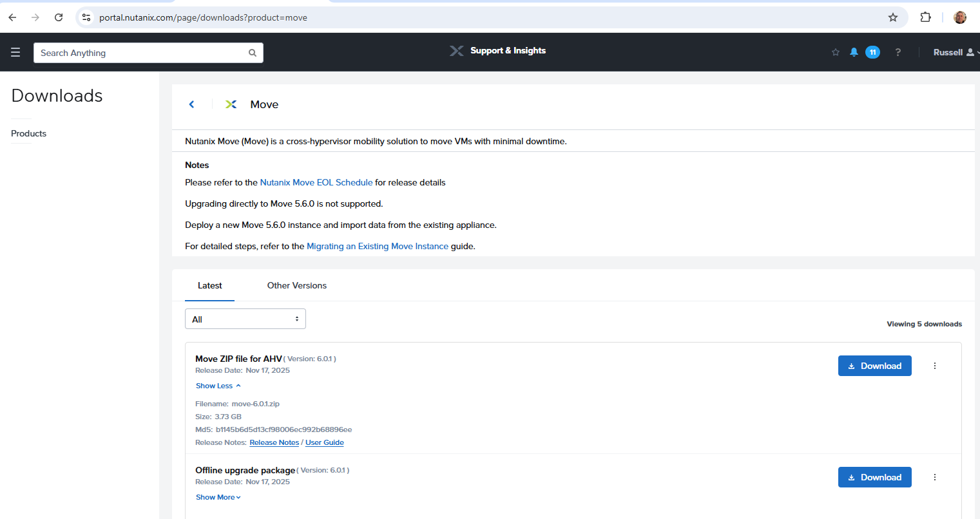Open the notifications bell icon
This screenshot has width=980, height=519.
tap(854, 52)
